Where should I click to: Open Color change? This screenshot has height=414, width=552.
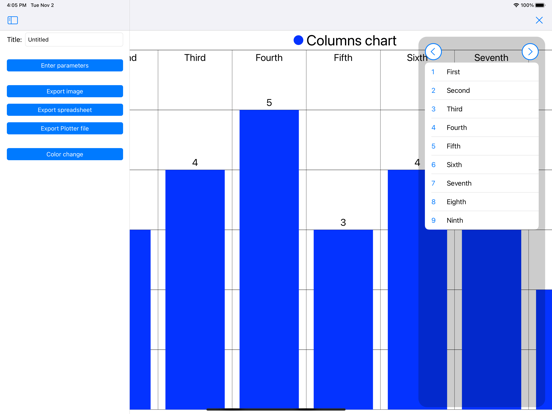click(65, 154)
